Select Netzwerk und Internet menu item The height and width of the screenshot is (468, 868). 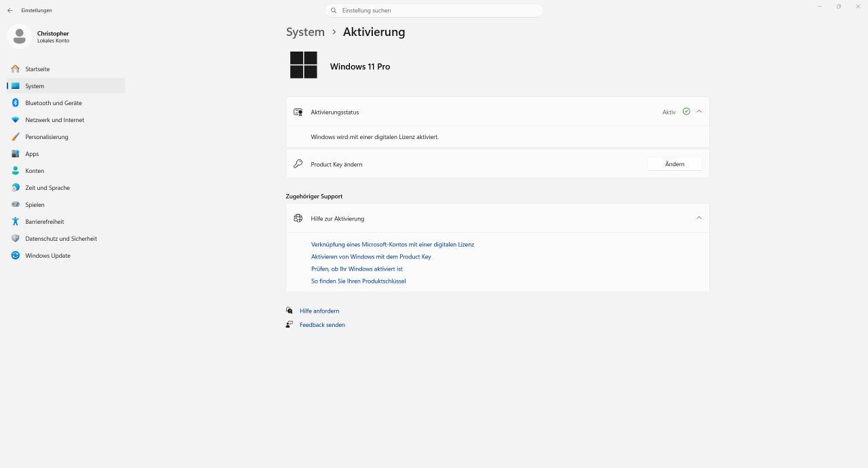click(x=66, y=120)
